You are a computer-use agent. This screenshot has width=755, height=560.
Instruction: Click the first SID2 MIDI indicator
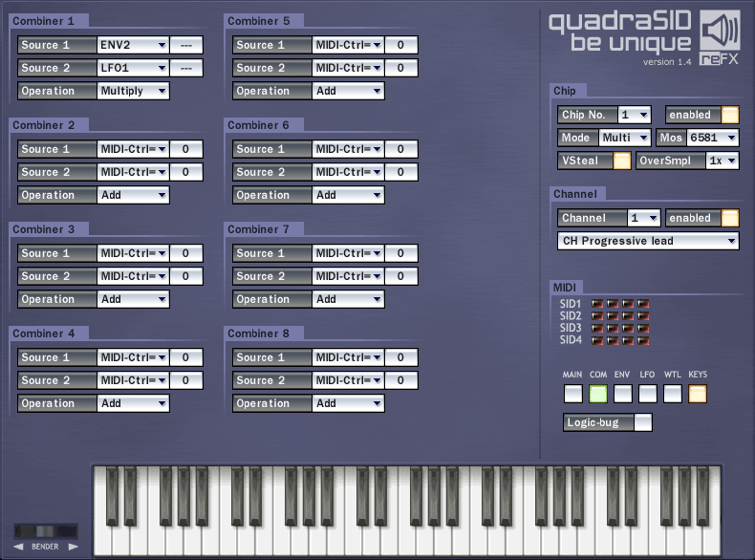coord(597,316)
